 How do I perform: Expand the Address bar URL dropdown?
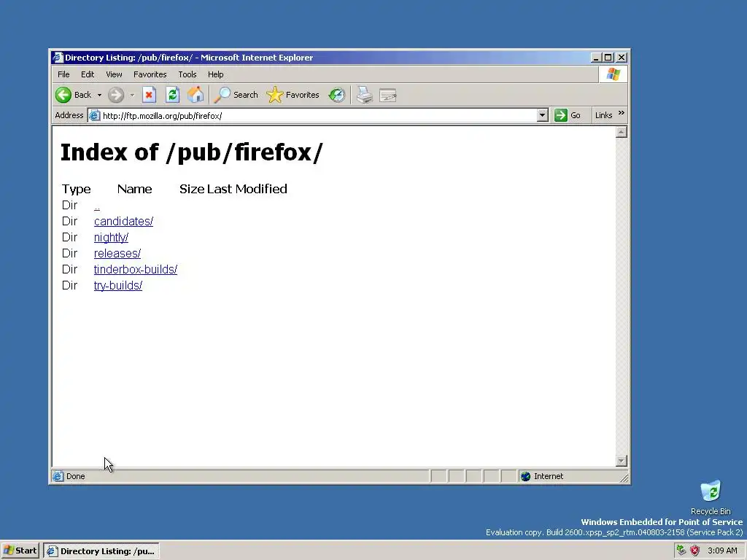click(542, 115)
